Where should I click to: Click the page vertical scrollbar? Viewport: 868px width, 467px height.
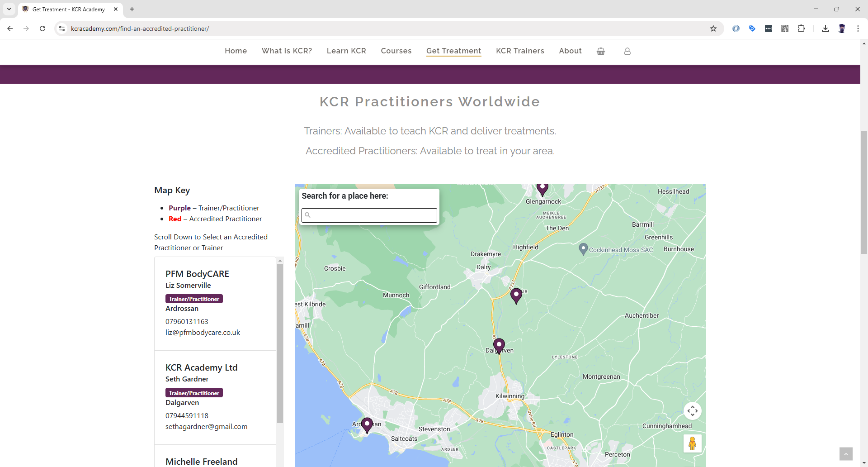tap(864, 192)
